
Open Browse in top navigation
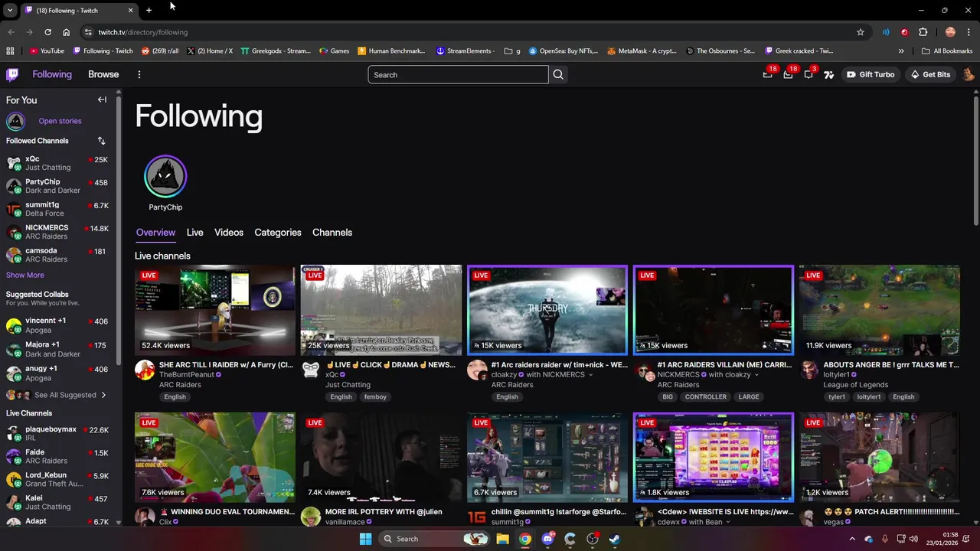[x=103, y=74]
